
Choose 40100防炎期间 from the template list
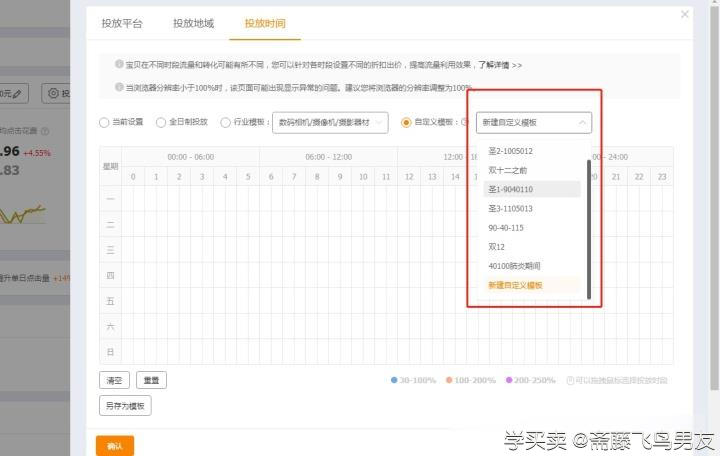532,266
